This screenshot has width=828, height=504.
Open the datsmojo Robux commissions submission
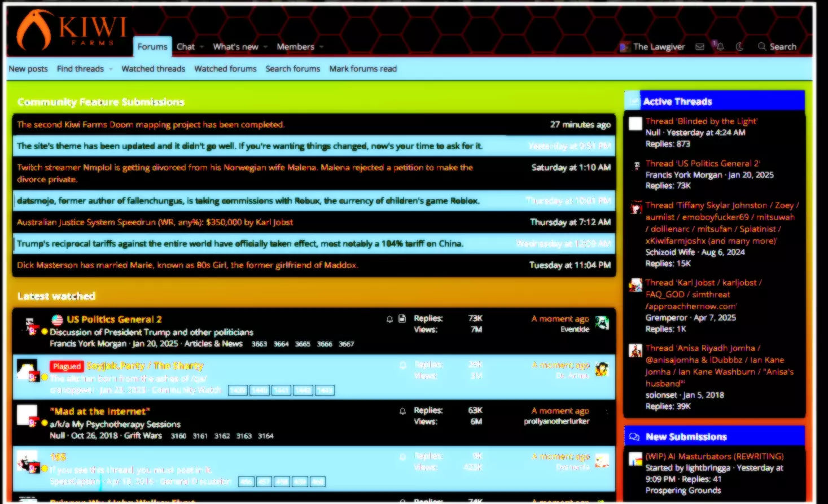click(248, 201)
